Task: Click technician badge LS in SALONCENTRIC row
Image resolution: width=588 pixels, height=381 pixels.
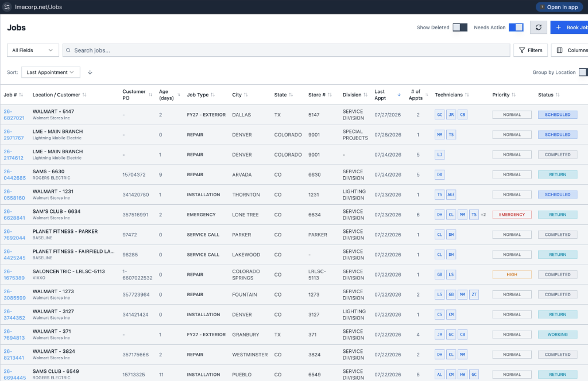Action: click(x=451, y=275)
